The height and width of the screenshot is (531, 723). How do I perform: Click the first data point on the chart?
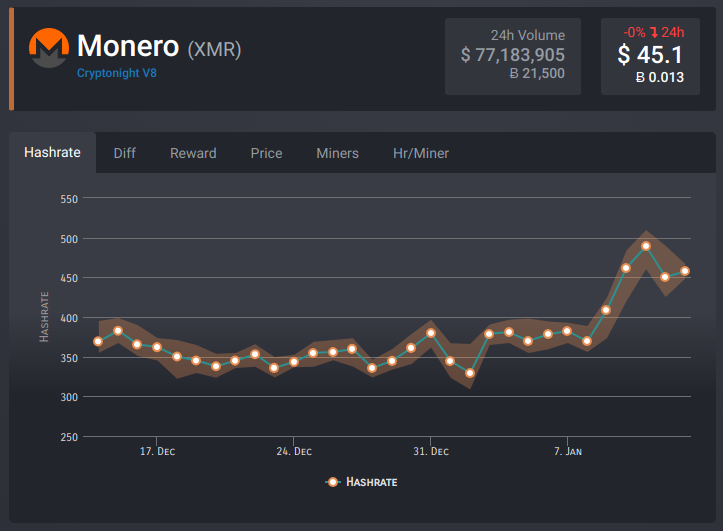pyautogui.click(x=98, y=342)
